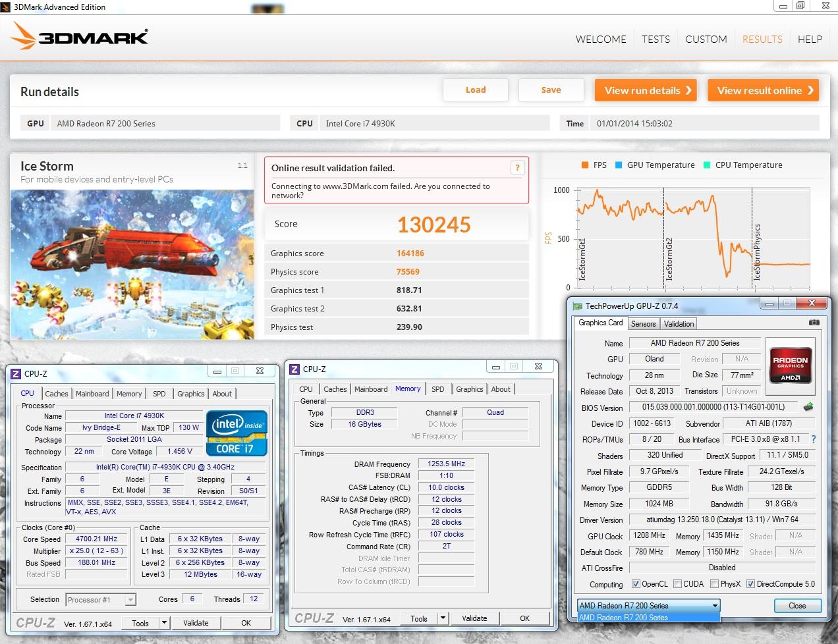The image size is (838, 644).
Task: Switch to Validation tab in GPU-Z
Action: pyautogui.click(x=679, y=324)
